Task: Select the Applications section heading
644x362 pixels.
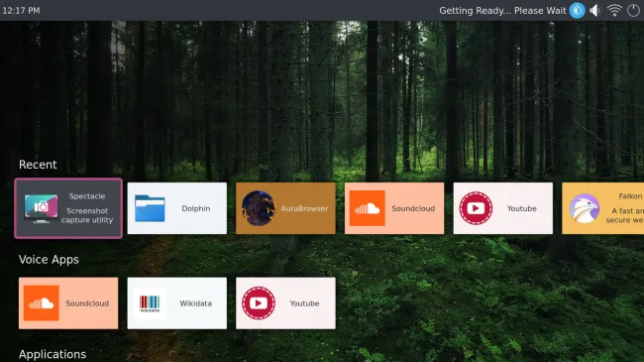Action: click(53, 354)
